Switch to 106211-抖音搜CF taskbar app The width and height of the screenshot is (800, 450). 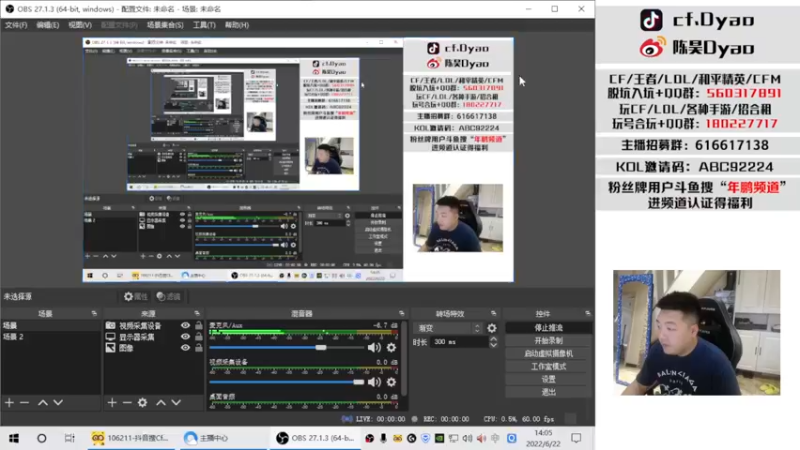tap(130, 438)
